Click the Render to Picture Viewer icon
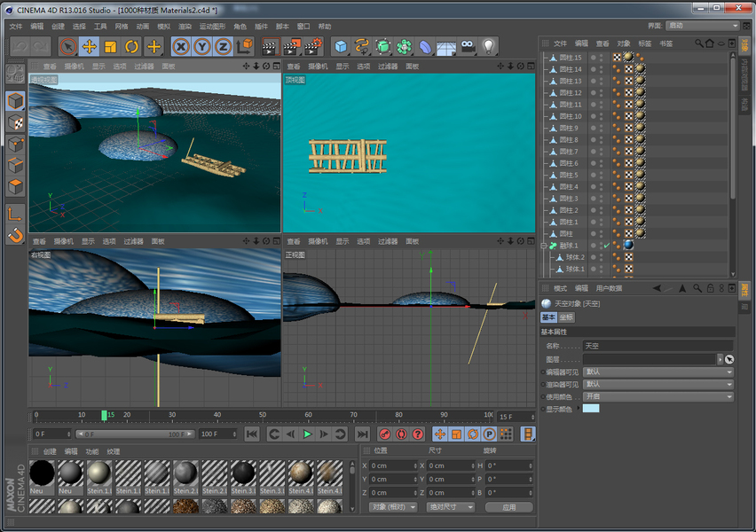This screenshot has height=532, width=756. pos(290,46)
